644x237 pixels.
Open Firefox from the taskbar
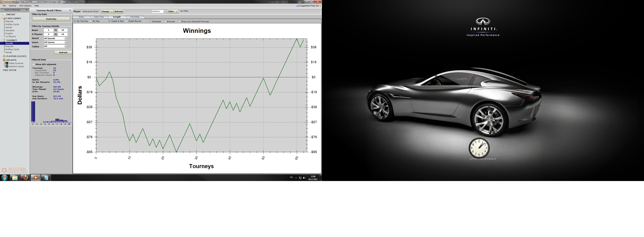(x=25, y=177)
